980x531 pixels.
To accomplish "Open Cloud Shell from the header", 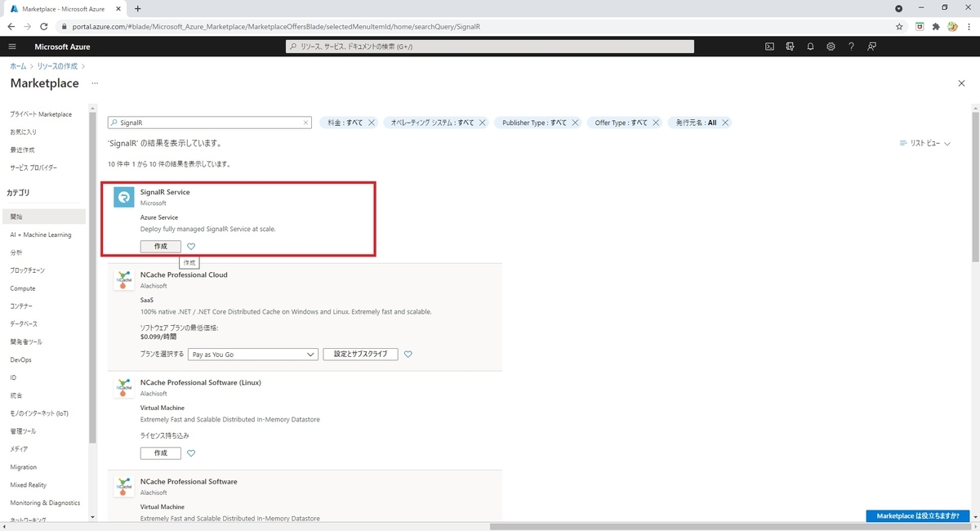I will [x=769, y=47].
